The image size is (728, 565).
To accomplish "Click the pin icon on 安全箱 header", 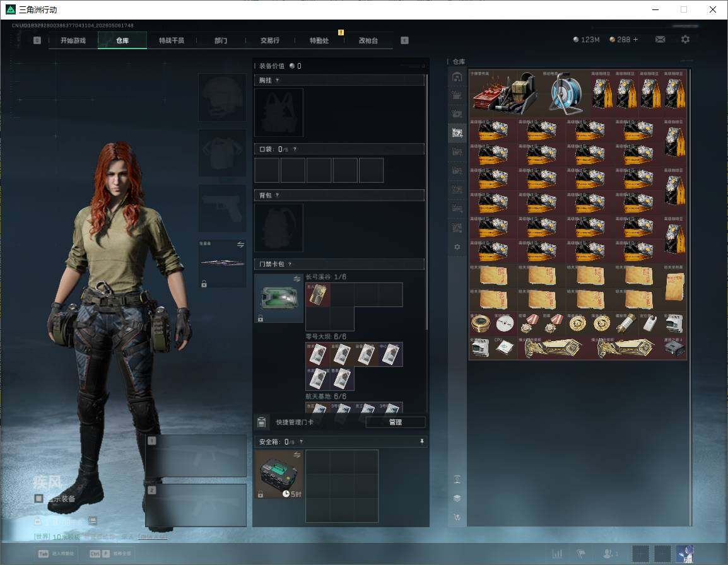I will [421, 441].
